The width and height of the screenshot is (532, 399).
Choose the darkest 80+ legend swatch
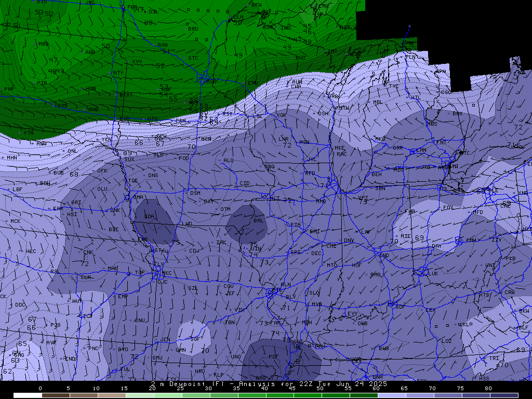pyautogui.click(x=504, y=395)
